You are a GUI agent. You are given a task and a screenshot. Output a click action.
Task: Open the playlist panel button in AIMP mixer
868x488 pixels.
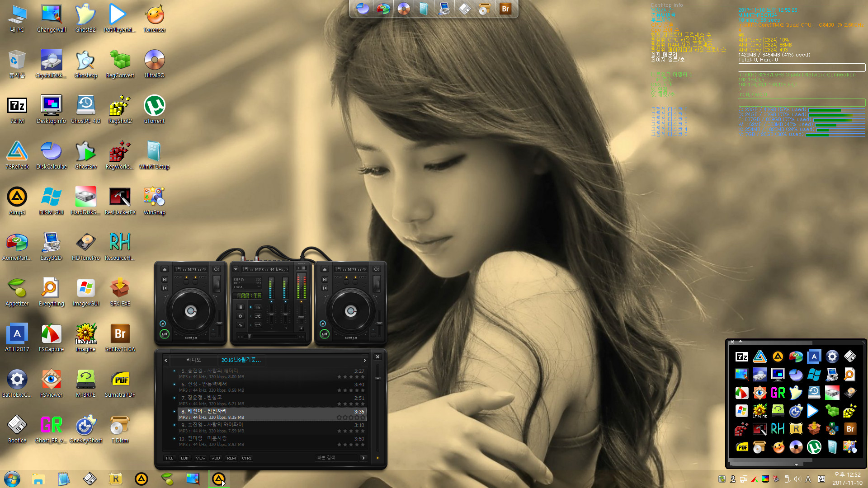click(240, 307)
